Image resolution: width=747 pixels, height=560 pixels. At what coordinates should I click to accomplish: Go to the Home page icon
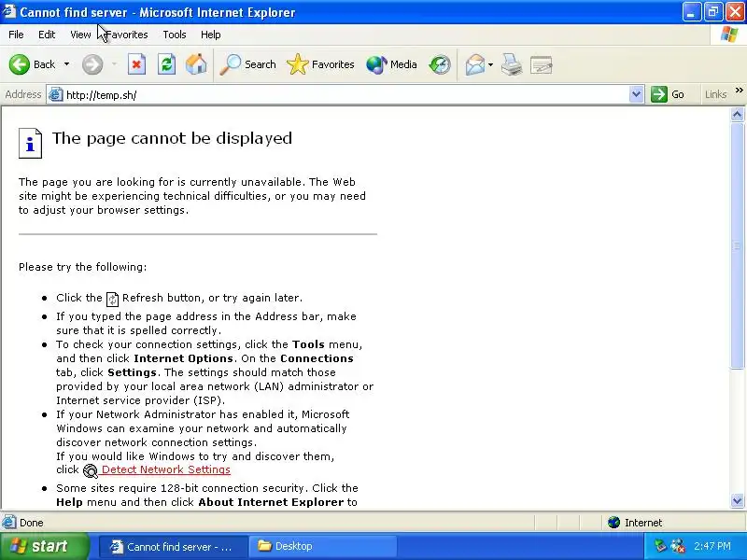pyautogui.click(x=196, y=64)
